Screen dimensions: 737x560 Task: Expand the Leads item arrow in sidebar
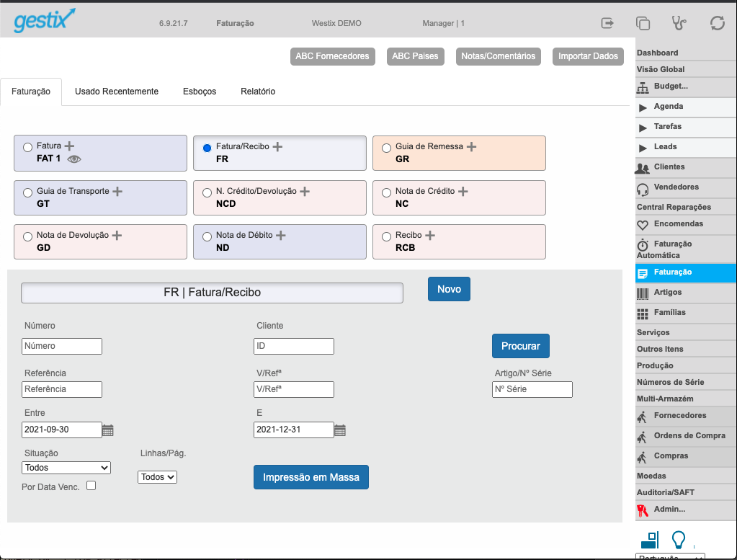pos(643,148)
